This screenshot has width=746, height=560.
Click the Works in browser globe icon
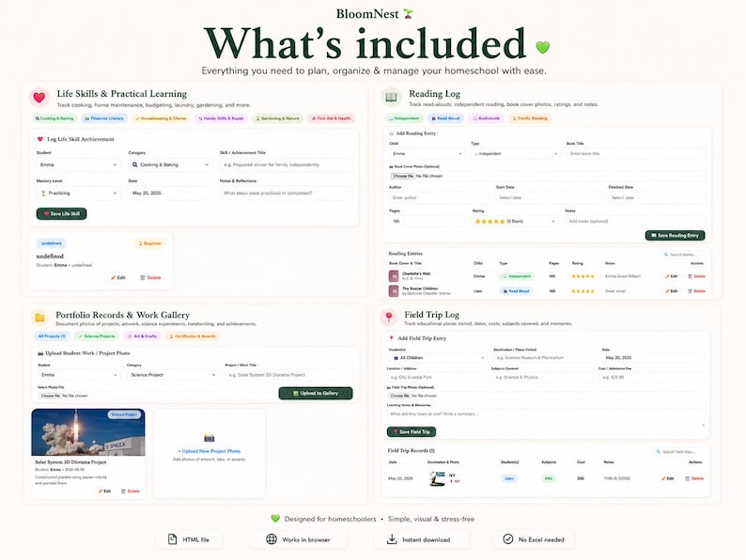272,539
